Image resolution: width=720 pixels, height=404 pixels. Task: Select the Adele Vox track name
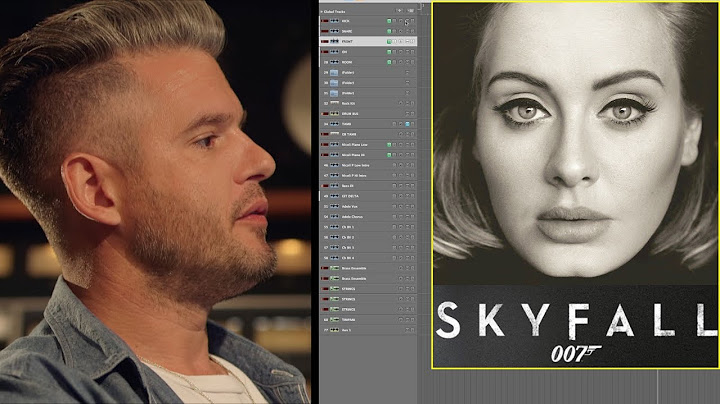(x=349, y=206)
